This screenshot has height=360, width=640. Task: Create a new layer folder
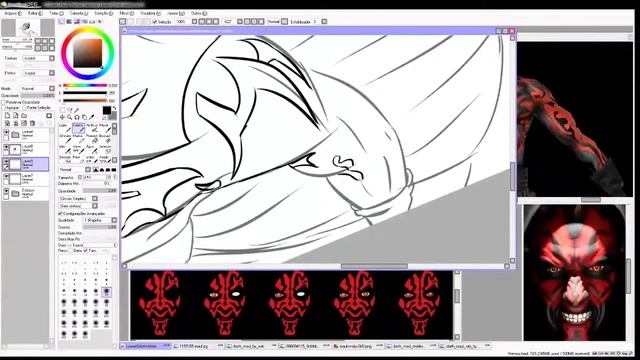tap(24, 116)
